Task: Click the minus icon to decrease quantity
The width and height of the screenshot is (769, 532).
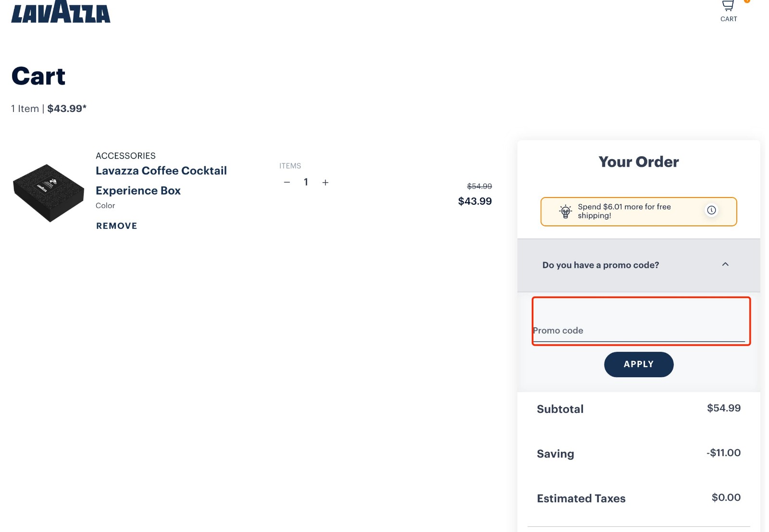Action: [287, 182]
